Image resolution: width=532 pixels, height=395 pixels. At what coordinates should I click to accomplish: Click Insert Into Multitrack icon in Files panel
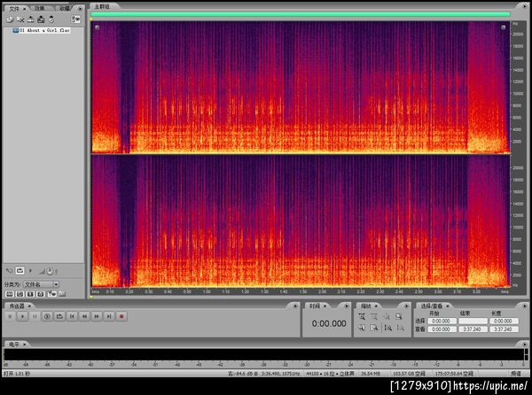click(x=31, y=19)
